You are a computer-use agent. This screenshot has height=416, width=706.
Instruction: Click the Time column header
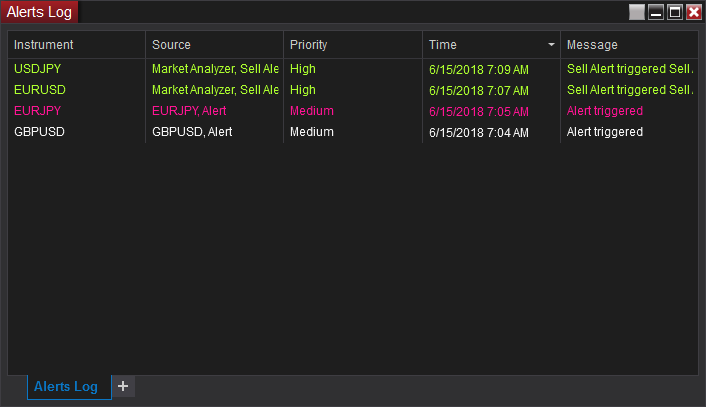443,45
